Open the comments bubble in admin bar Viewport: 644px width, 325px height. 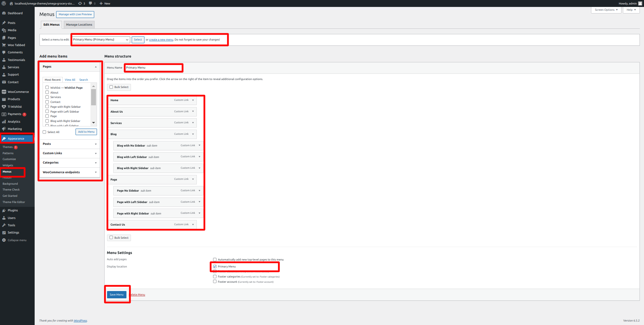tap(90, 3)
